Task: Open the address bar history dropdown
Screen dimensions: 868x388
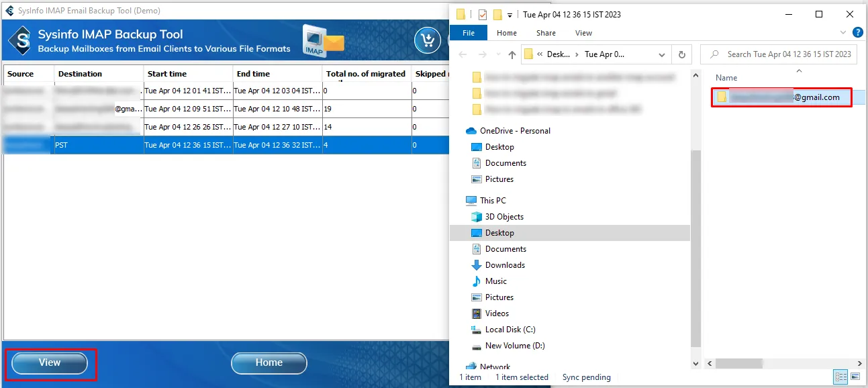Action: pos(662,54)
